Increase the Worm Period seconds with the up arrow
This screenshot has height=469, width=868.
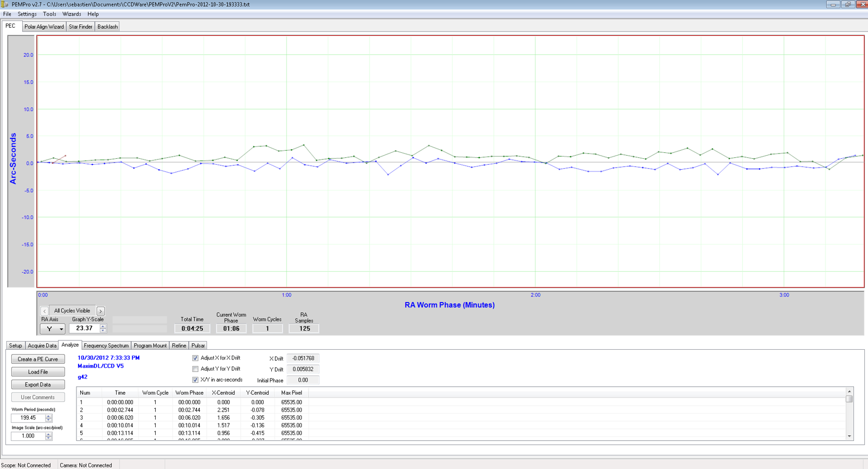click(x=49, y=416)
